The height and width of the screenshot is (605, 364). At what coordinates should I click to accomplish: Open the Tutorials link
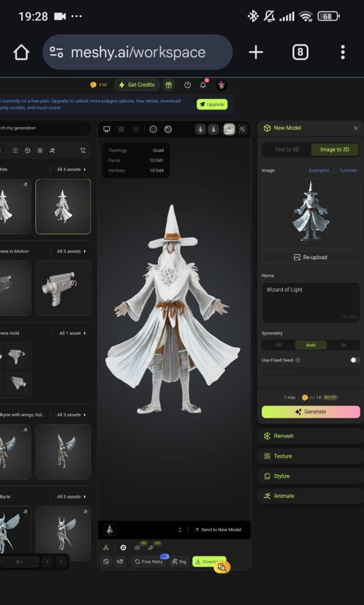point(347,170)
